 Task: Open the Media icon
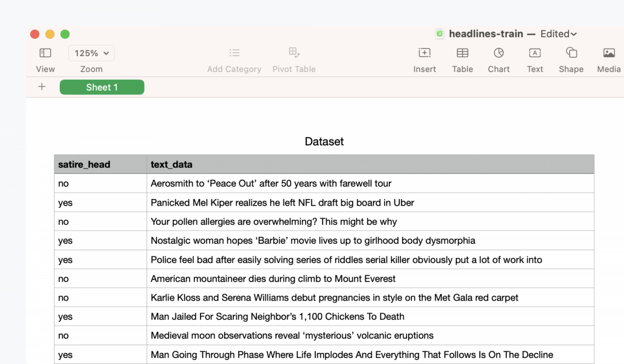coord(609,53)
